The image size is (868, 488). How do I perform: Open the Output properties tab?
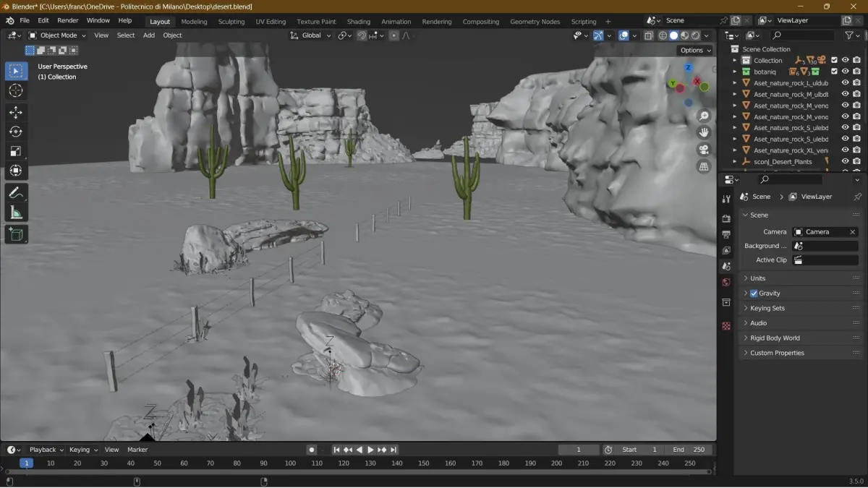pos(726,234)
